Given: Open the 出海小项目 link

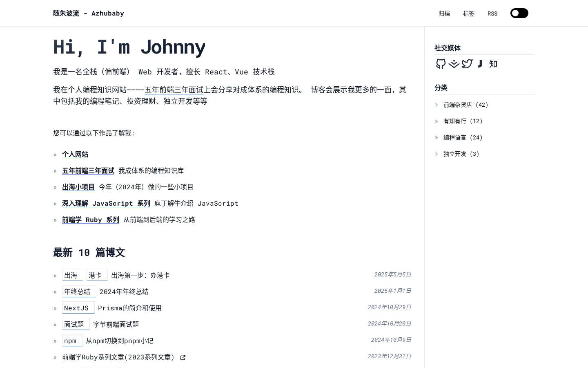Looking at the screenshot, I should pyautogui.click(x=78, y=187).
